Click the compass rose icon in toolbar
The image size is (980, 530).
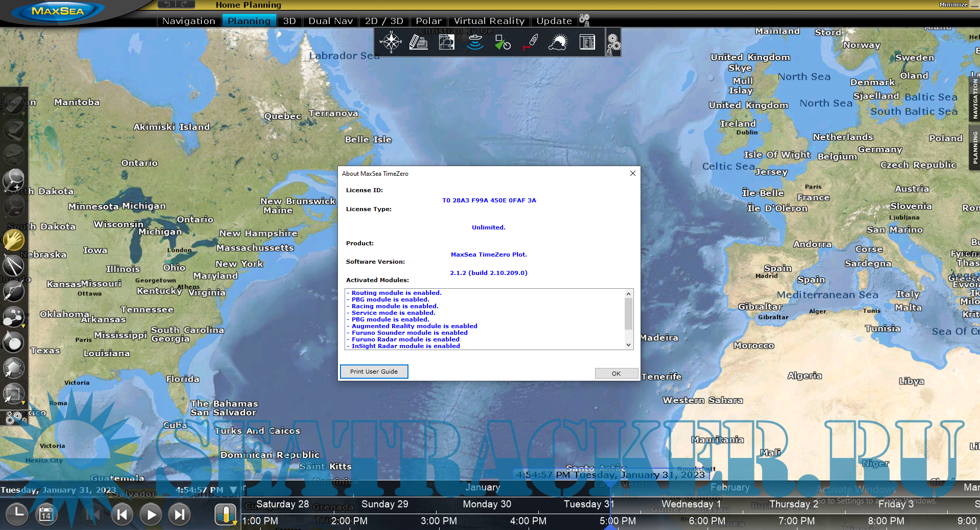click(x=391, y=42)
